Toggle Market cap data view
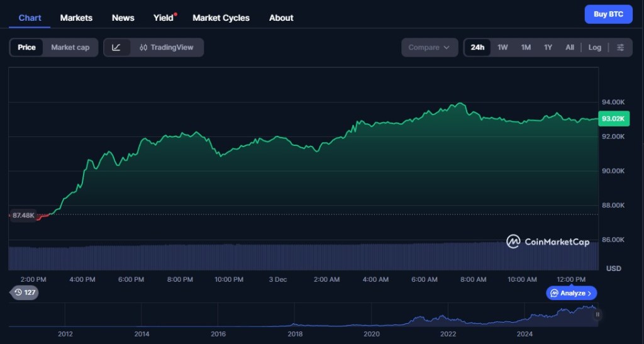The width and height of the screenshot is (644, 344). pos(70,47)
